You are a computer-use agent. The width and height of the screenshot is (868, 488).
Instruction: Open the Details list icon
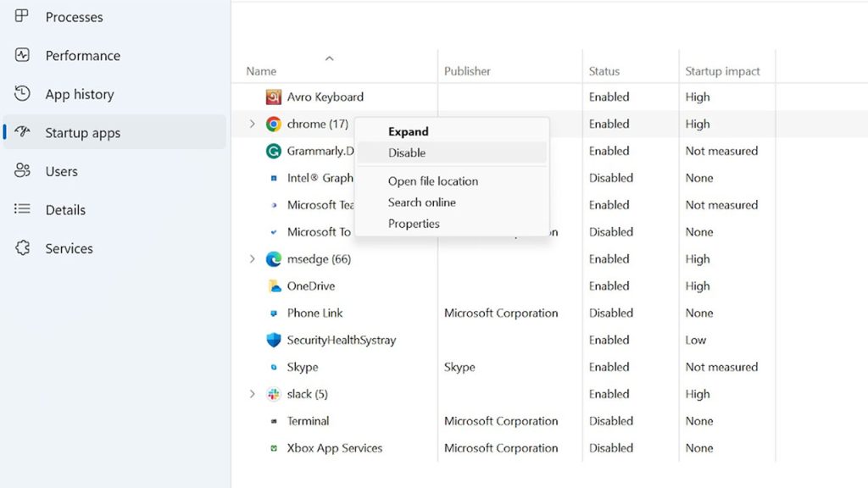tap(22, 208)
